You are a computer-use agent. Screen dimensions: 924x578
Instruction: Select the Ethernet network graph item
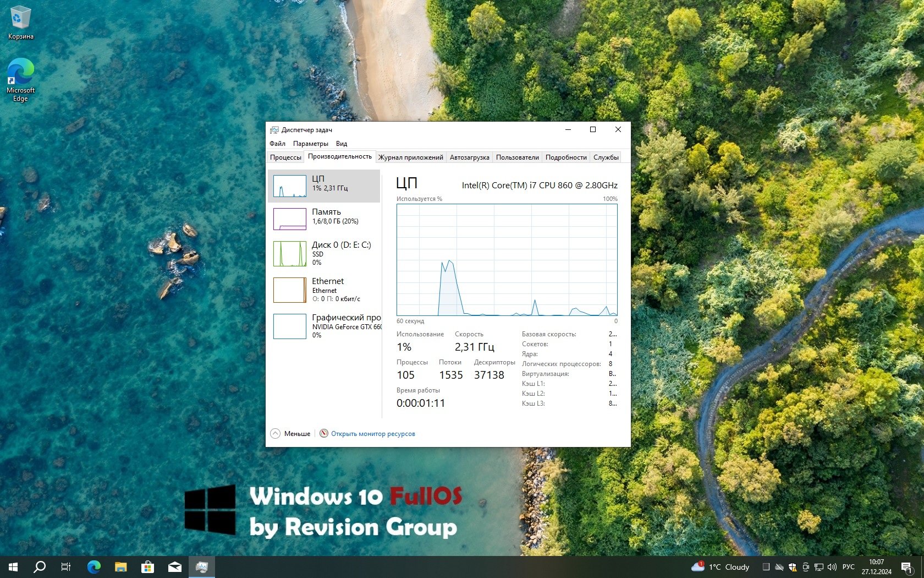[x=324, y=290]
